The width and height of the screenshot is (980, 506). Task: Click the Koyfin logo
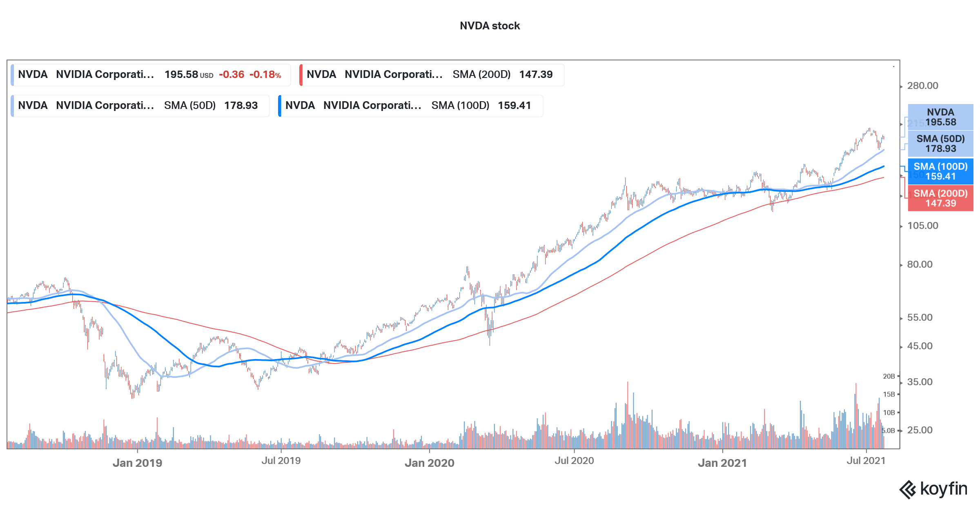(x=933, y=489)
